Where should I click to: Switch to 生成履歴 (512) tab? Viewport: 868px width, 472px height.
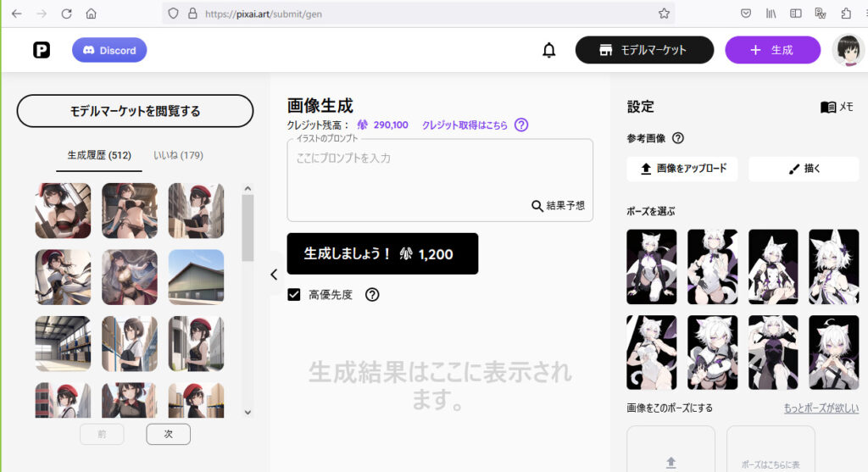pyautogui.click(x=99, y=155)
